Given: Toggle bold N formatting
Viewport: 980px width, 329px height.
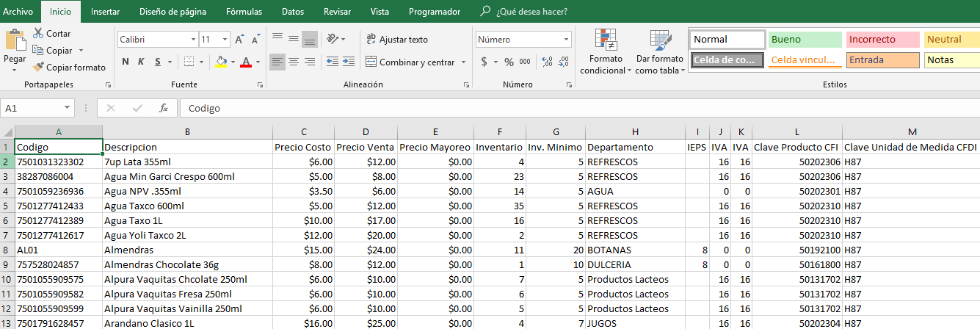Looking at the screenshot, I should (126, 62).
